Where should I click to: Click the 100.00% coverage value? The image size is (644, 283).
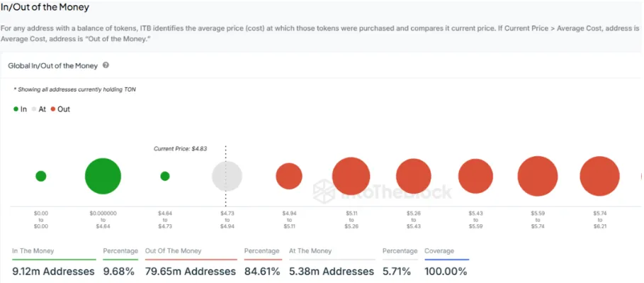pos(446,272)
